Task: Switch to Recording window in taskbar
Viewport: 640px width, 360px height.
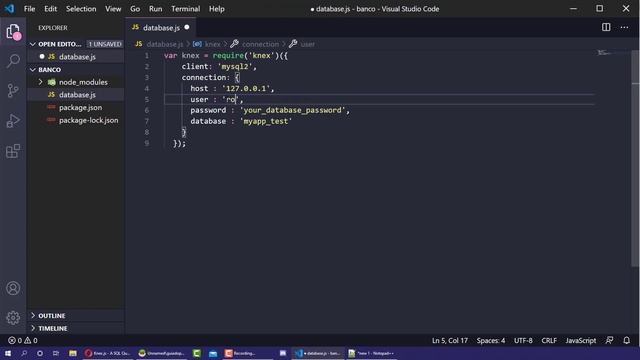Action: pos(247,353)
